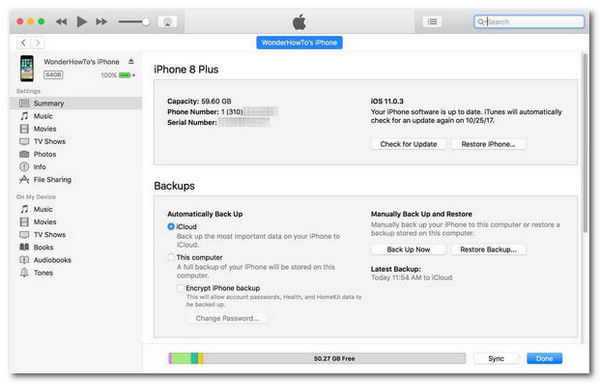Open TV Shows under On My Device
Screen dimensions: 600x384
[x=76, y=234]
